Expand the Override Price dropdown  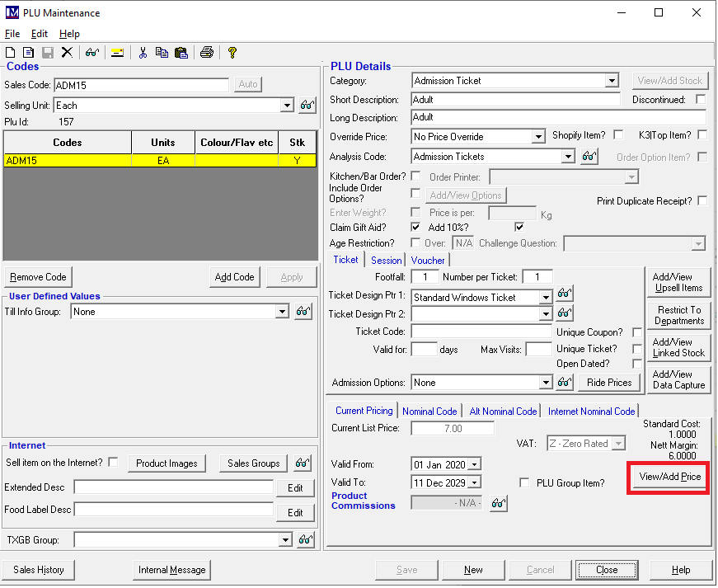pyautogui.click(x=538, y=137)
